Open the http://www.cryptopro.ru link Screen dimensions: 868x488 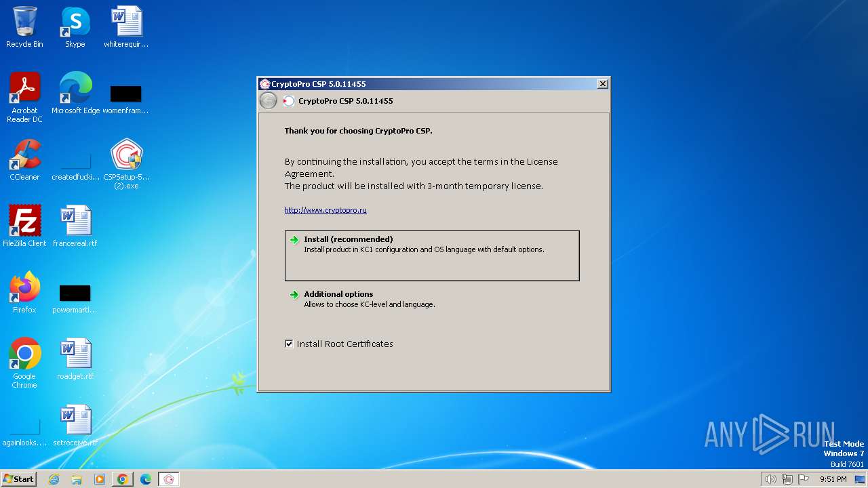(325, 210)
